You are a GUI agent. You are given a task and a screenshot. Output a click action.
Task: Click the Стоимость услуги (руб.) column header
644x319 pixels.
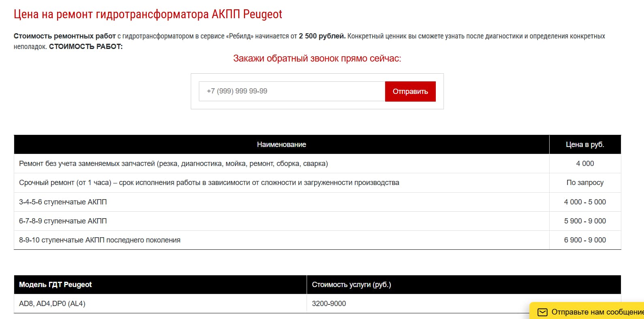[x=464, y=285]
